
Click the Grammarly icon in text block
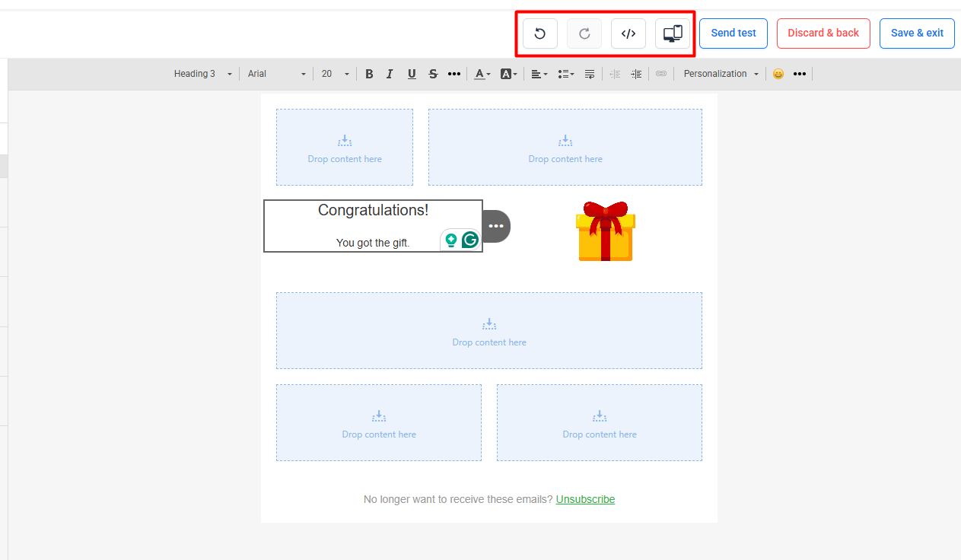[x=470, y=240]
